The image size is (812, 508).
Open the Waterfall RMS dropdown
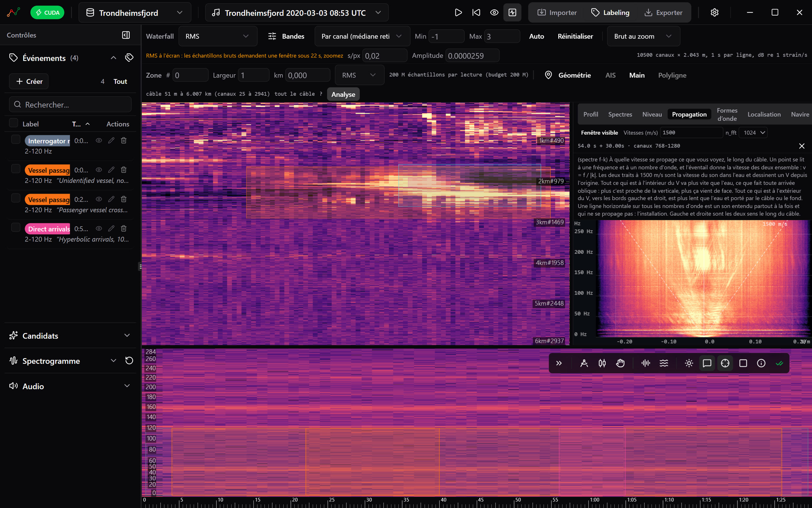tap(218, 36)
